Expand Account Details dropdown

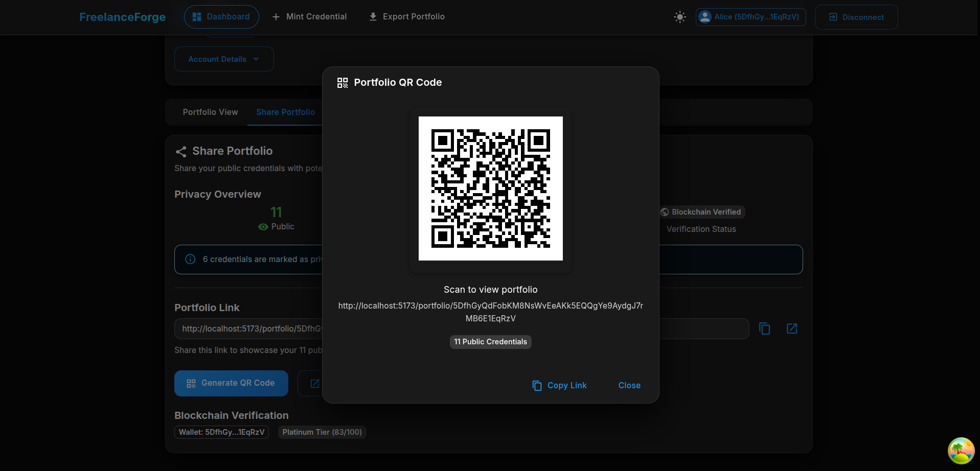click(224, 59)
